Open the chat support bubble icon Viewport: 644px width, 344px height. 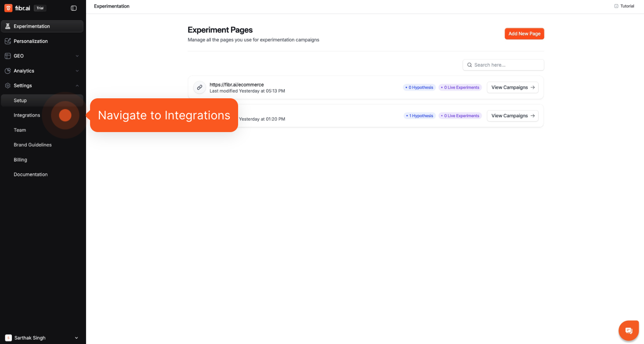pyautogui.click(x=629, y=330)
